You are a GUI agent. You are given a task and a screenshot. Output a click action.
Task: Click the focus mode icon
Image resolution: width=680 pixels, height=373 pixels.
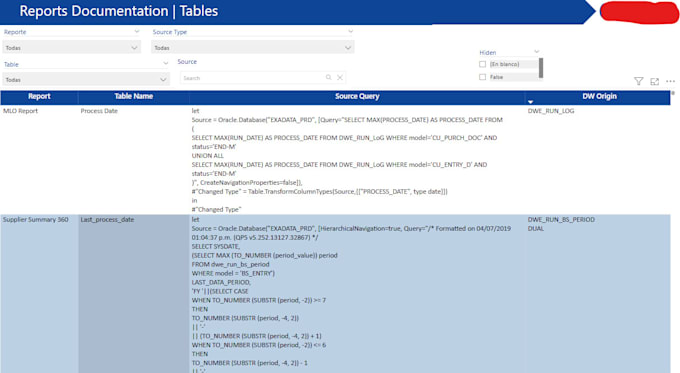pyautogui.click(x=655, y=82)
